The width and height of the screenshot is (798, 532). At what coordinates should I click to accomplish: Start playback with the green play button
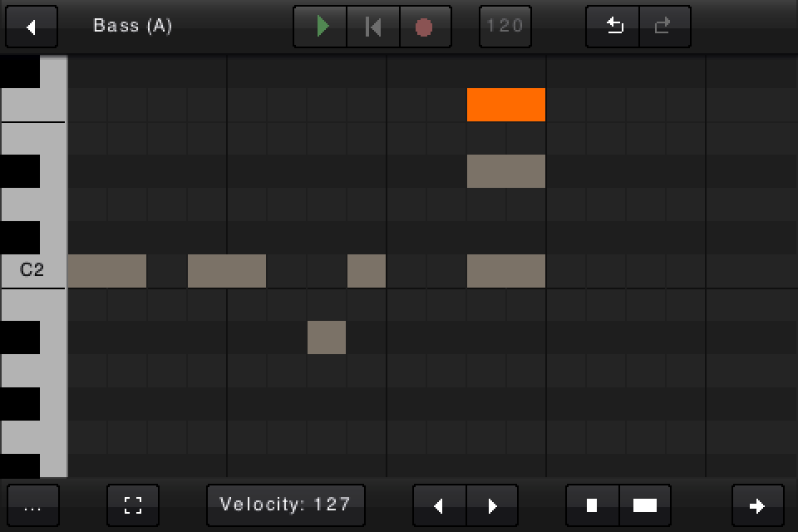click(x=321, y=27)
